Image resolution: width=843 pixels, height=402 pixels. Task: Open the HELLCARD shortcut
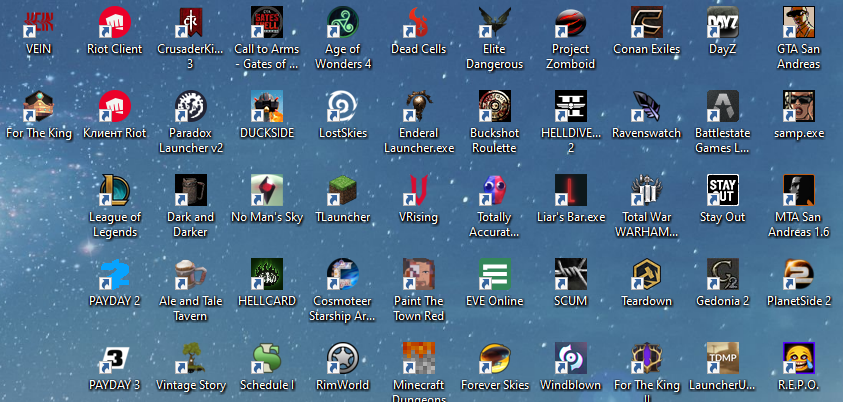click(267, 274)
